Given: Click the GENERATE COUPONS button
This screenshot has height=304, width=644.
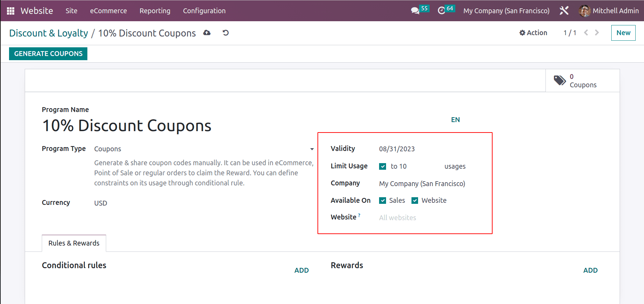Looking at the screenshot, I should (48, 54).
